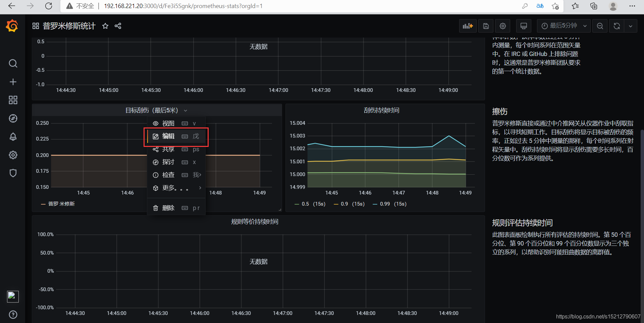This screenshot has height=323, width=644.
Task: Click the zoom out time range icon
Action: pos(600,26)
